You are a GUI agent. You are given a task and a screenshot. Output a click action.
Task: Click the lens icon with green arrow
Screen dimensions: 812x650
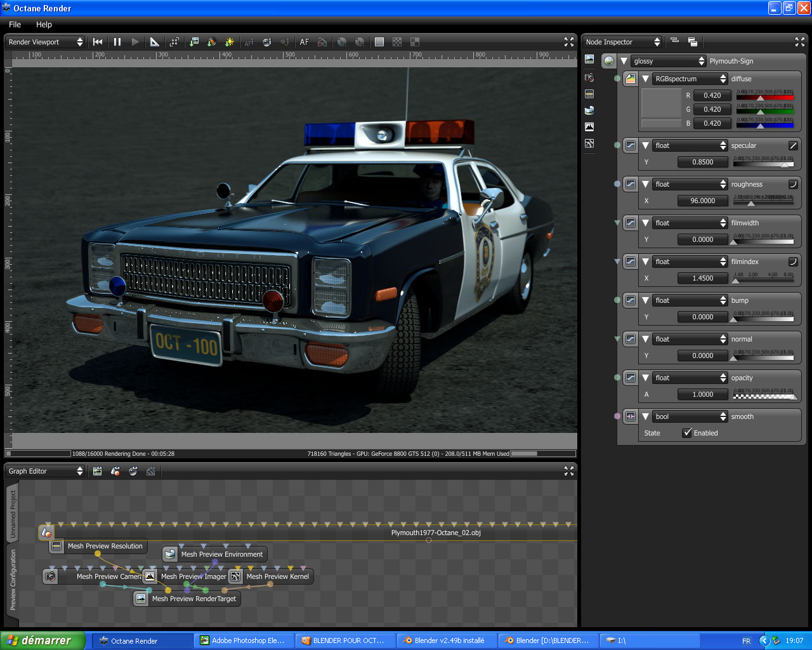(x=212, y=42)
